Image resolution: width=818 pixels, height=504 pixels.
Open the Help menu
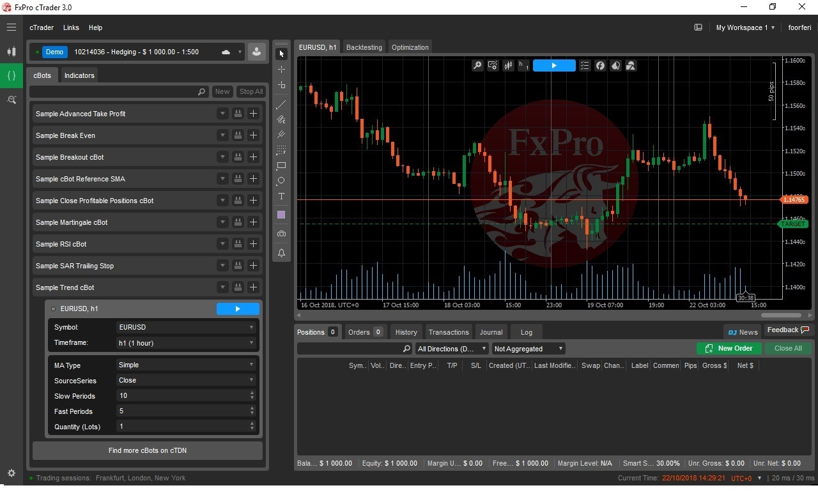click(x=95, y=27)
